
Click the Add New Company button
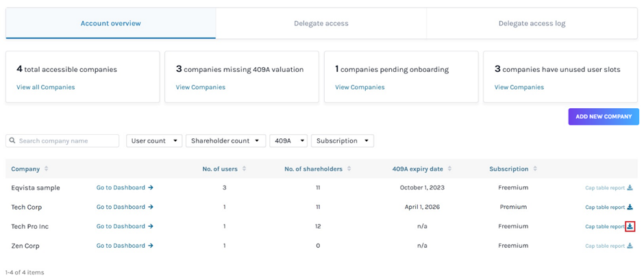point(603,116)
